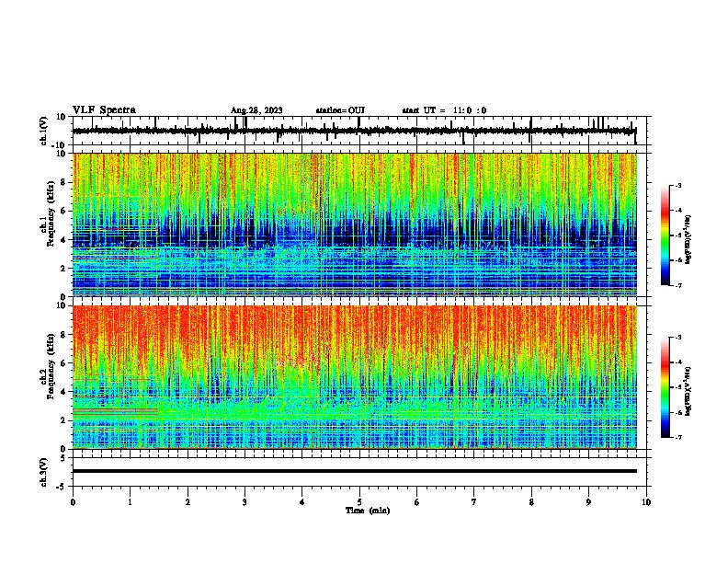Click the "5" tick on ch.3(V) axis
The image size is (728, 563).
[63, 458]
